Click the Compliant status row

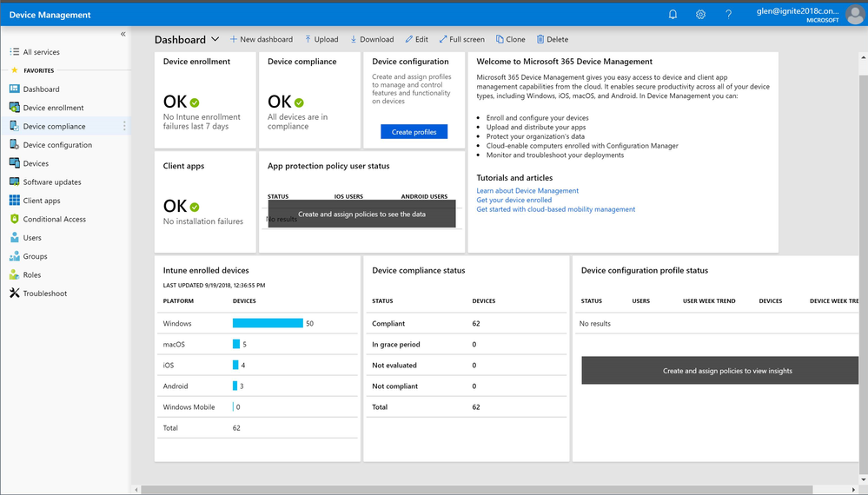tap(466, 324)
